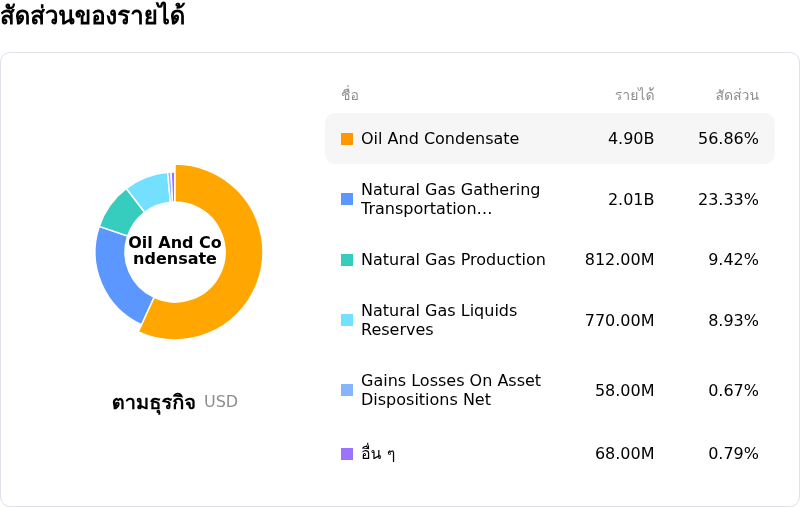Click the light blue Natural Gas Liquids swatch
Screen dimensions: 800x507
347,320
